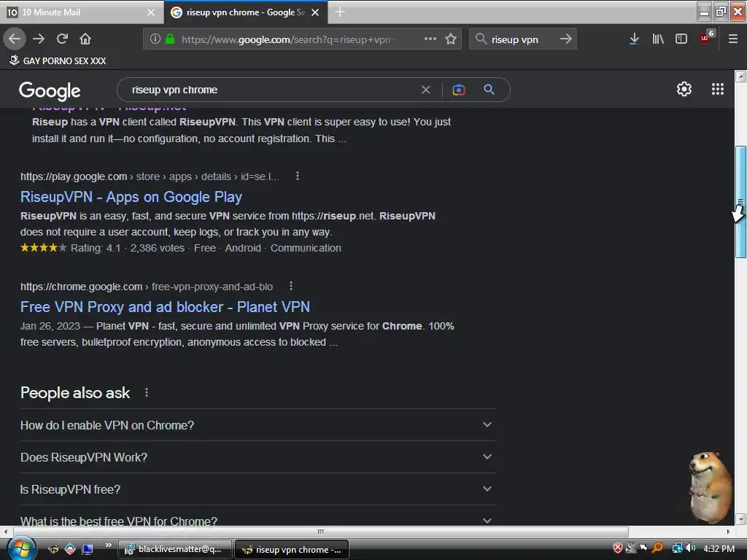The image size is (747, 560).
Task: Open the People also ask options menu
Action: click(x=147, y=392)
